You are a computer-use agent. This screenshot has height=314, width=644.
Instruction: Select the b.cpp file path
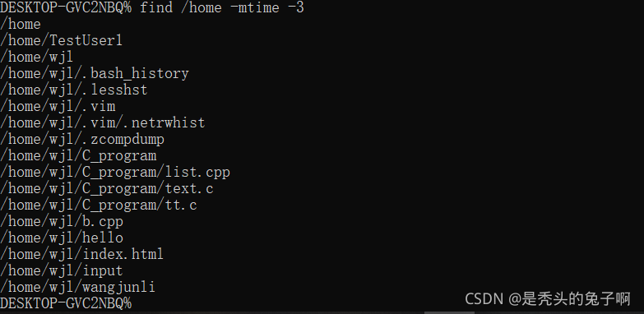click(x=62, y=221)
